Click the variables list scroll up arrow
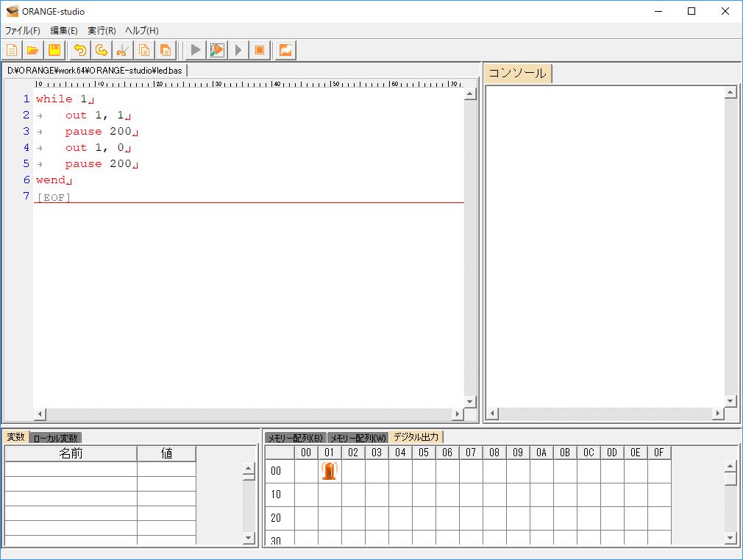This screenshot has height=560, width=743. coord(249,469)
